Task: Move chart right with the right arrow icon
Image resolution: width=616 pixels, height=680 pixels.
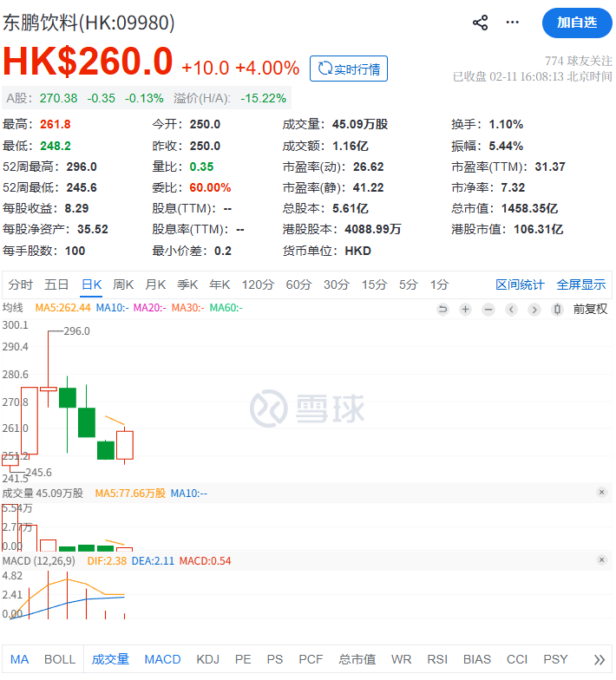Action: [x=534, y=309]
